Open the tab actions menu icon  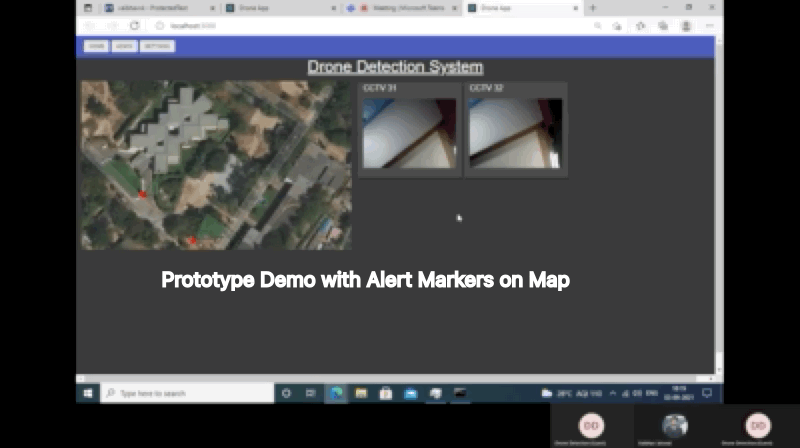coord(88,8)
